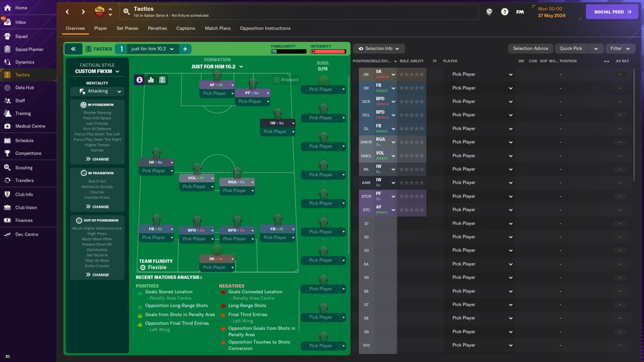Click the squad list vertical scrollbar
Screen dimensions: 644x362
pyautogui.click(x=634, y=125)
